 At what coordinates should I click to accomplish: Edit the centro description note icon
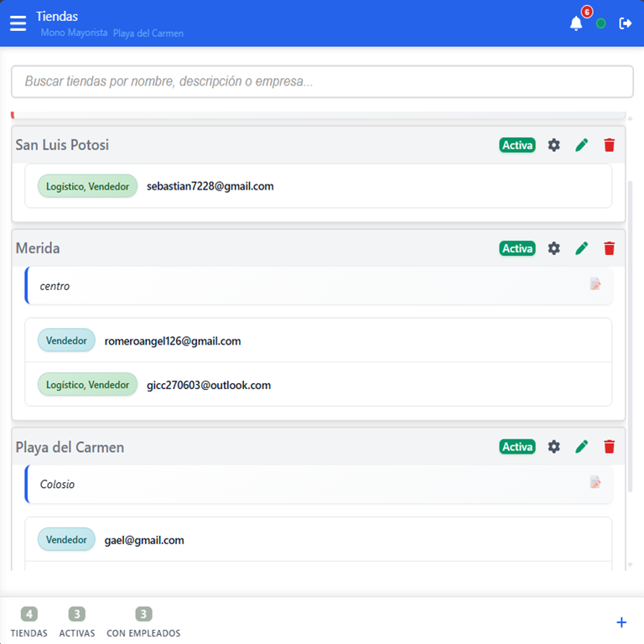click(x=595, y=284)
